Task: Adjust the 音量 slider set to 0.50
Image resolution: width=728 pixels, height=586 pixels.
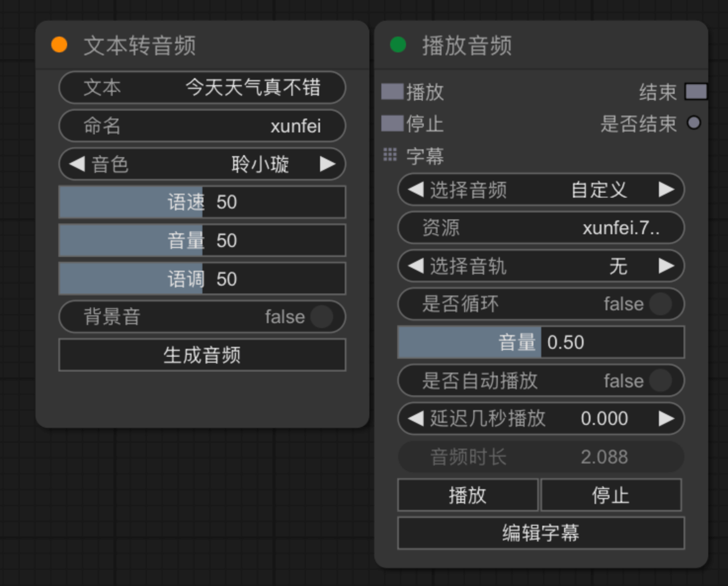Action: pyautogui.click(x=541, y=342)
